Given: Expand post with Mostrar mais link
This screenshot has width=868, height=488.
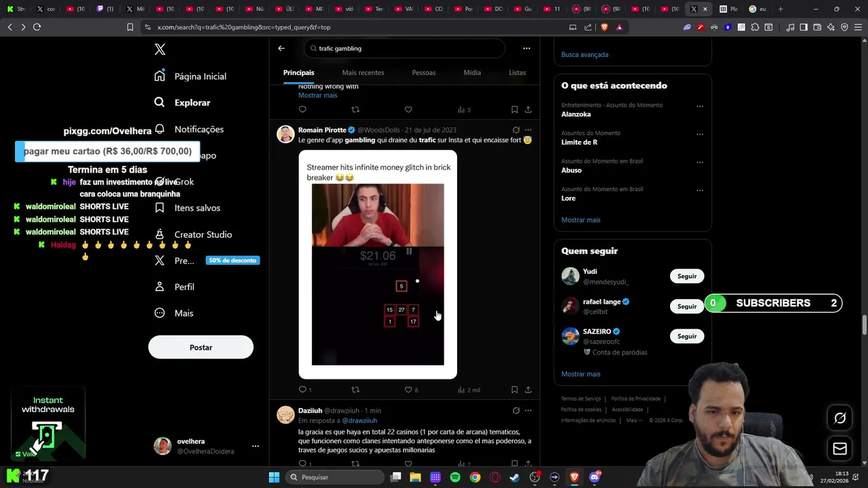Looking at the screenshot, I should (317, 95).
